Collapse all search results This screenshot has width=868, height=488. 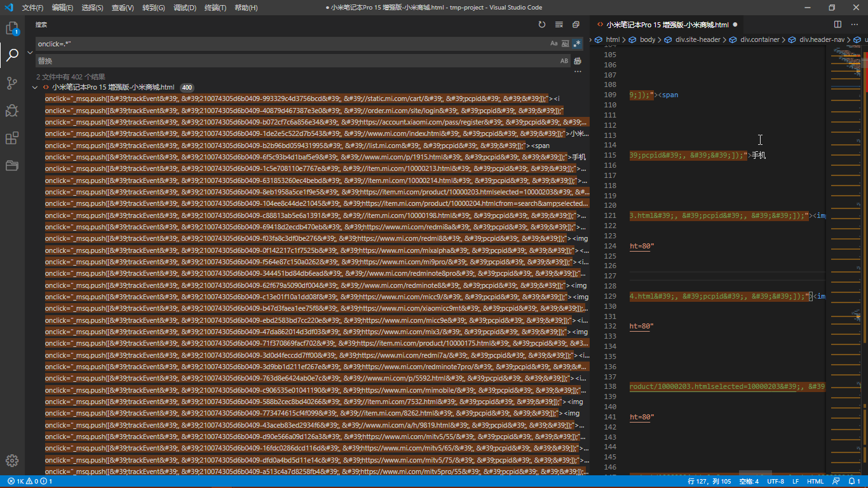[x=576, y=24]
